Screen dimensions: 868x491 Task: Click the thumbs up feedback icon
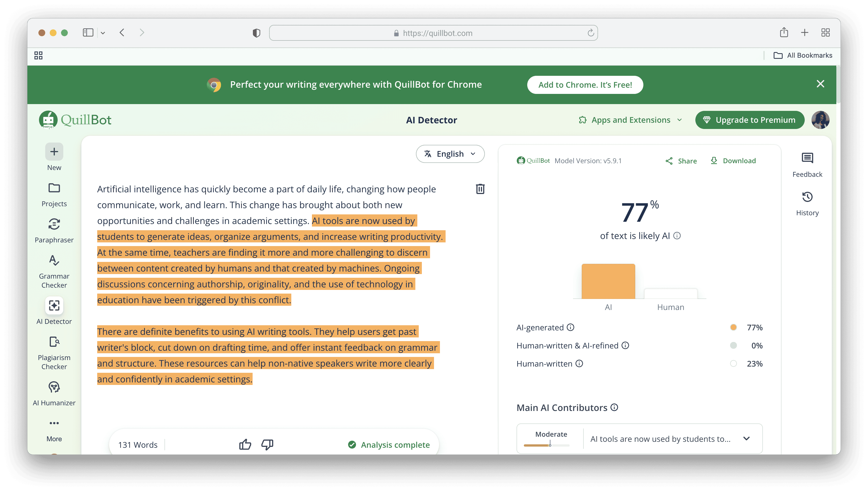245,444
